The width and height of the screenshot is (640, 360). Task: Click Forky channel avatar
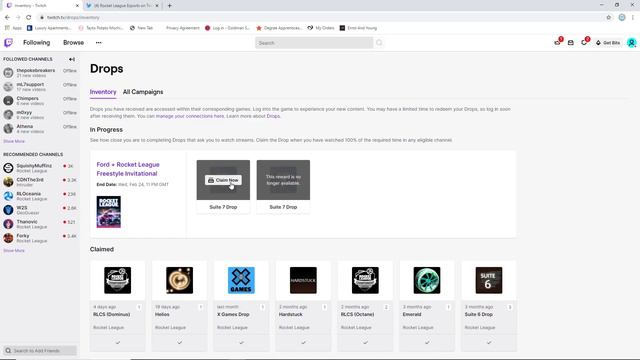8,238
